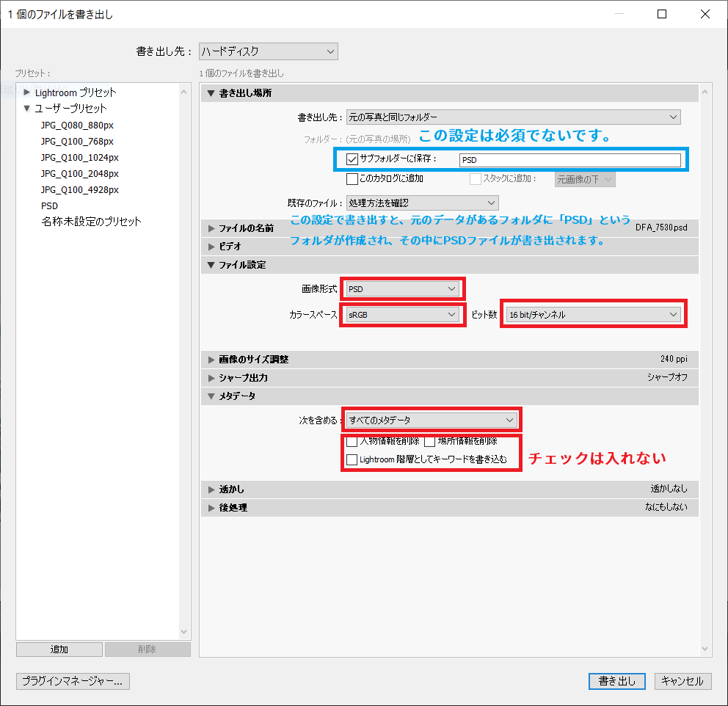This screenshot has height=706, width=728.
Task: Collapse the 書き出し場所 section triangle
Action: coord(211,93)
